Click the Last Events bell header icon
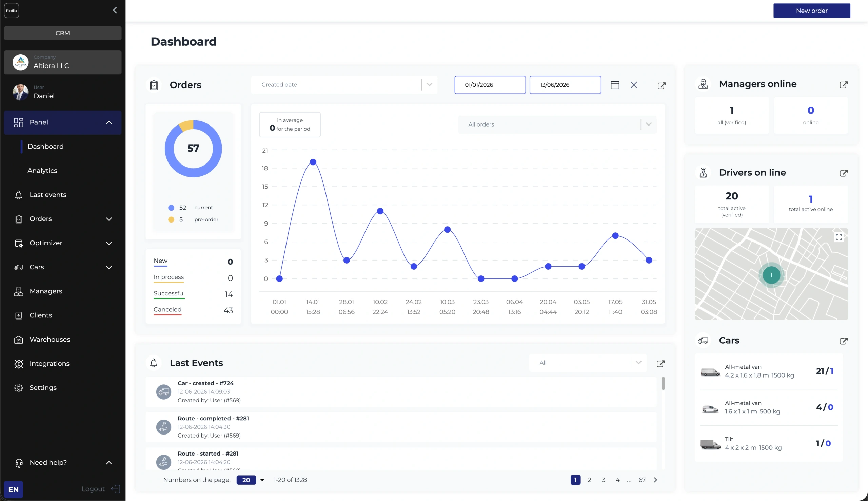The image size is (868, 501). coord(154,363)
